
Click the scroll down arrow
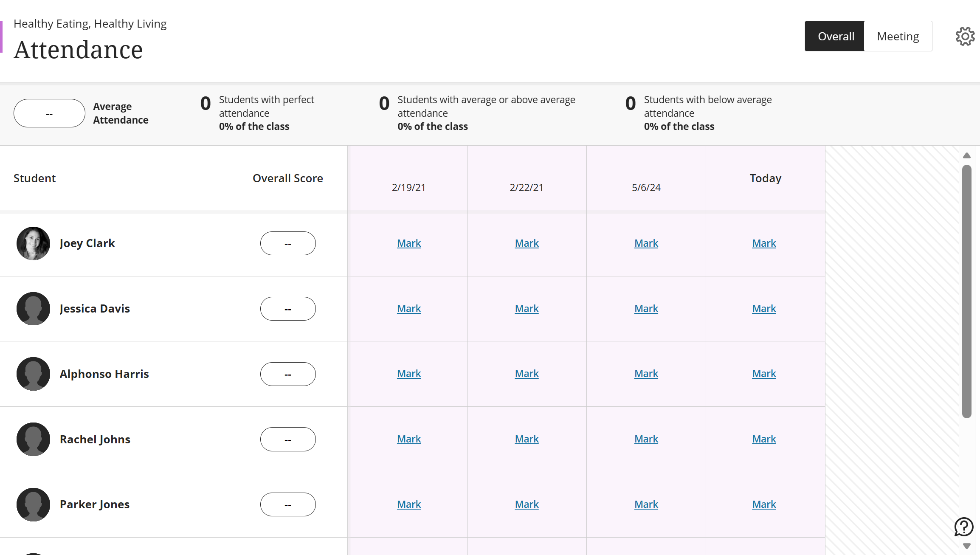(x=967, y=546)
